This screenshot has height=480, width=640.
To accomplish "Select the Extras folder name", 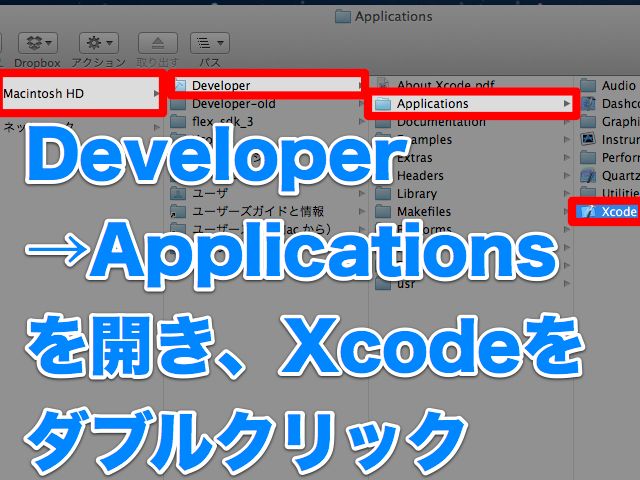I will tap(415, 158).
